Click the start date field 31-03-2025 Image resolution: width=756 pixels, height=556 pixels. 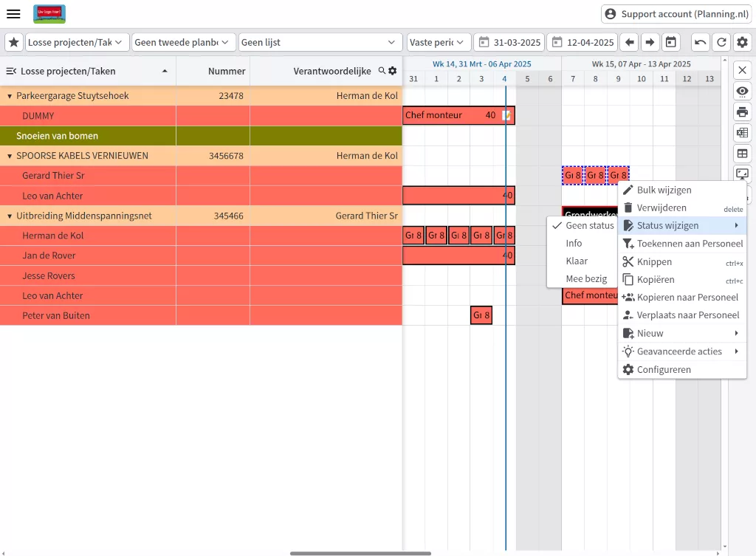click(x=509, y=42)
